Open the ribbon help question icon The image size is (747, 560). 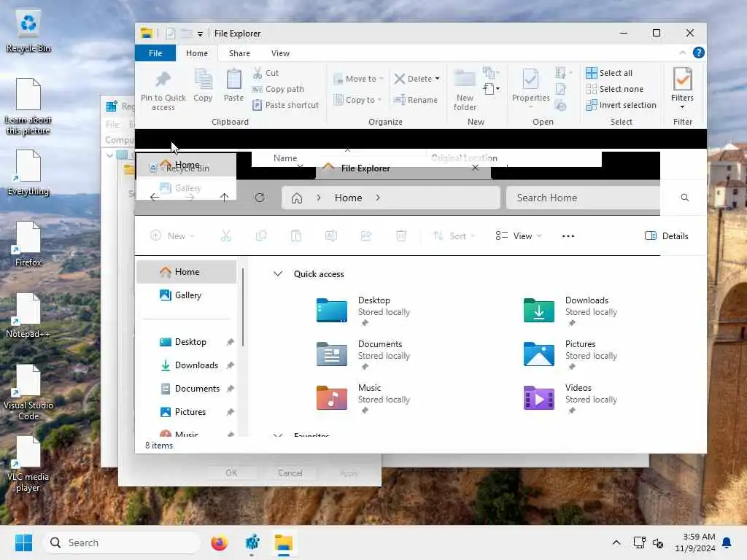698,52
